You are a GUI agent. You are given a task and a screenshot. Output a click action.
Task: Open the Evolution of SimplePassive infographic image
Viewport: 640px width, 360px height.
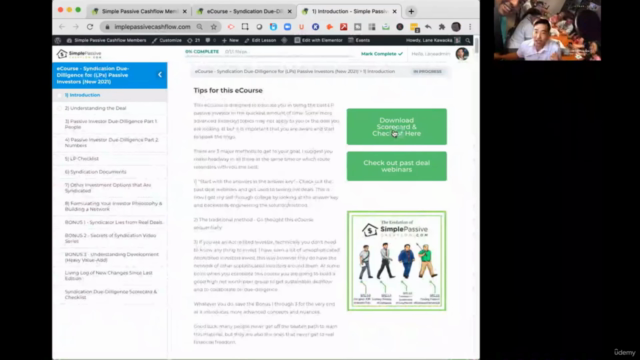396,261
